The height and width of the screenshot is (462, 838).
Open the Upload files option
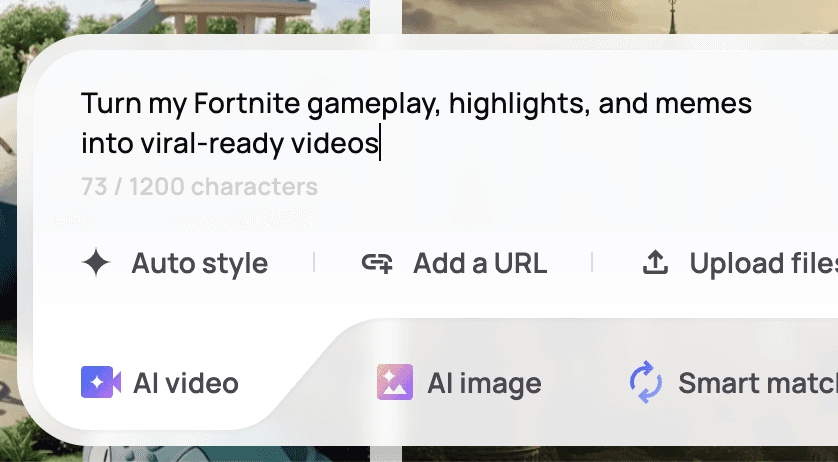point(740,263)
